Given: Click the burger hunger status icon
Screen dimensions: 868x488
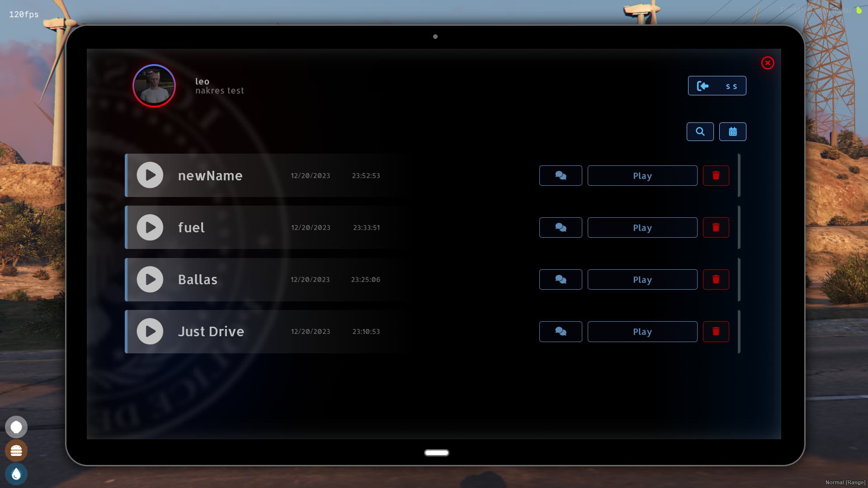Looking at the screenshot, I should pyautogui.click(x=16, y=450).
